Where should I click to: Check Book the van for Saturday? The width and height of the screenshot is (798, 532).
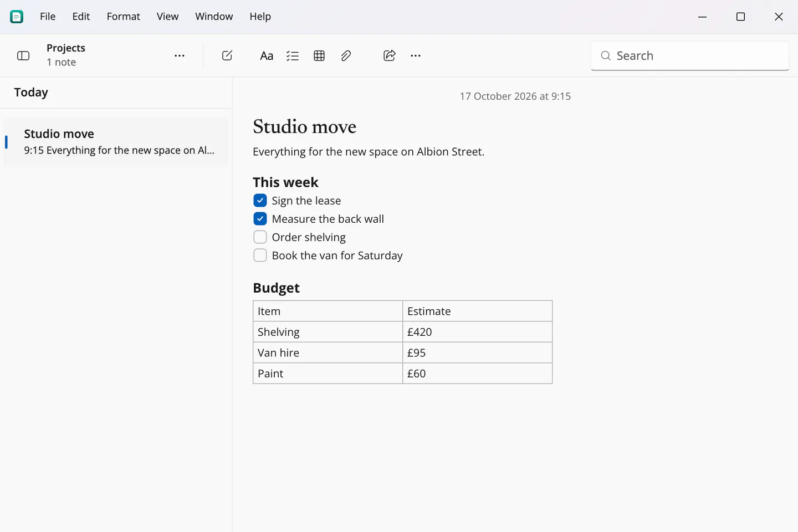coord(260,255)
